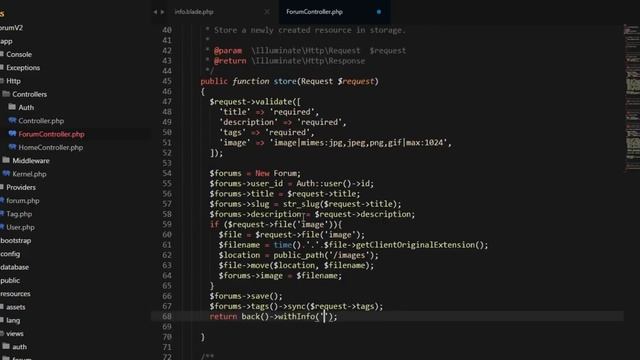Expand the database folder
The image size is (640, 360).
pos(14,267)
